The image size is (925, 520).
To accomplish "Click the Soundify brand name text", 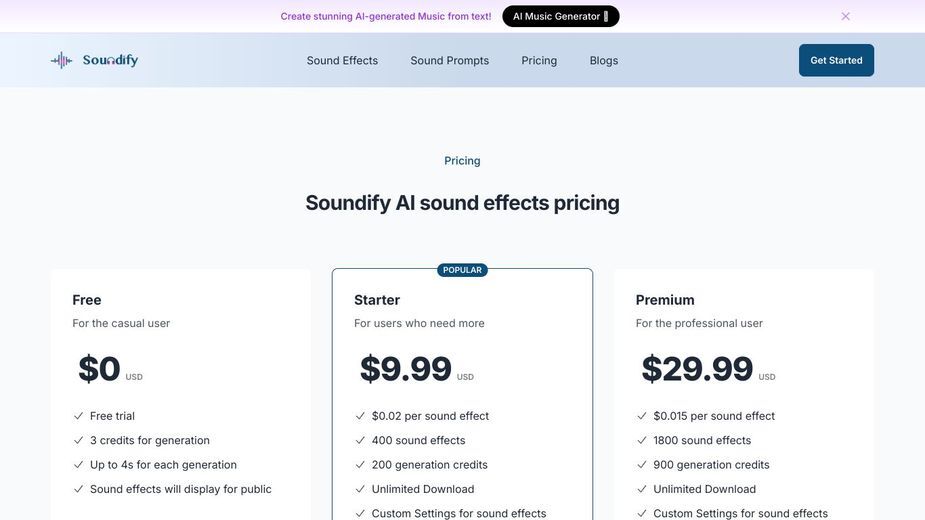I will click(110, 60).
